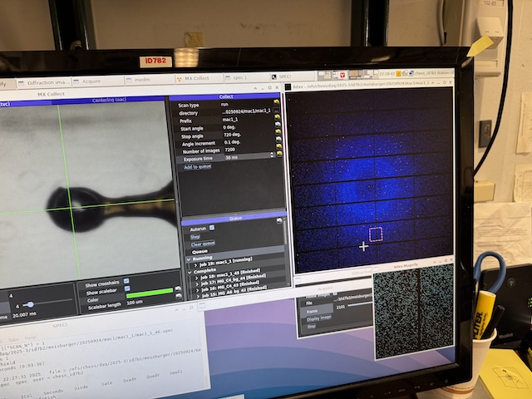Click the reset icon beside Stop angle
Screen dimensions: 532x399
[x=278, y=132]
